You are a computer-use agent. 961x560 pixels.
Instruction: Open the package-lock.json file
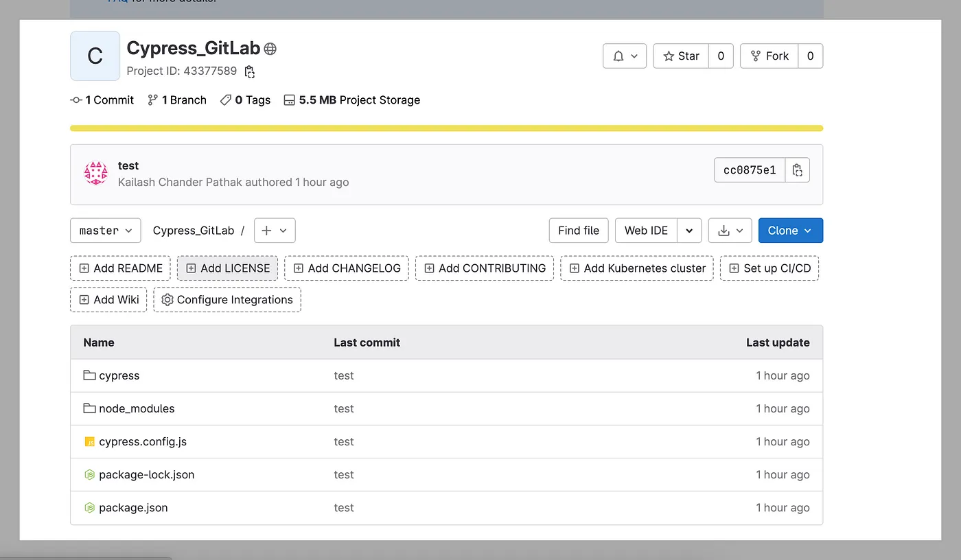tap(146, 475)
